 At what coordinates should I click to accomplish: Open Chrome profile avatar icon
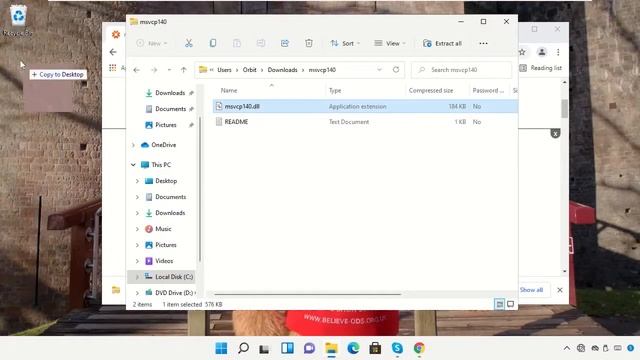(542, 52)
